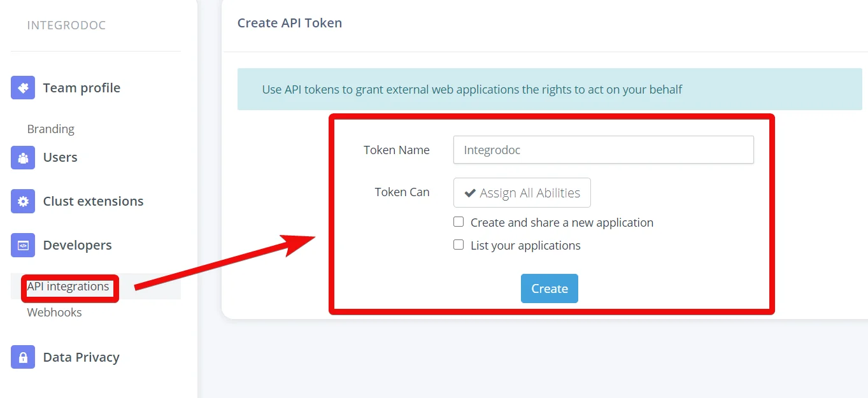Click the Clust extensions gear icon
The image size is (868, 398).
point(23,201)
